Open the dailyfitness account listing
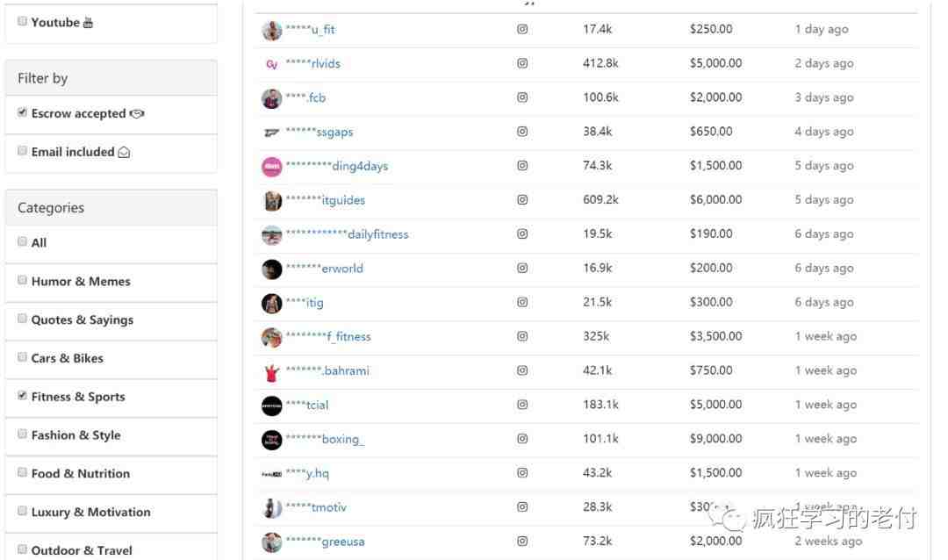The image size is (948, 560). pos(347,234)
